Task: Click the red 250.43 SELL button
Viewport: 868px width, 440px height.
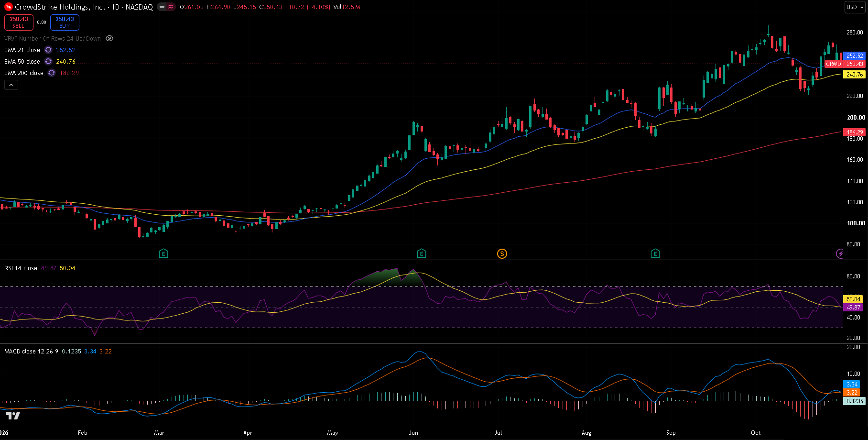Action: 19,22
